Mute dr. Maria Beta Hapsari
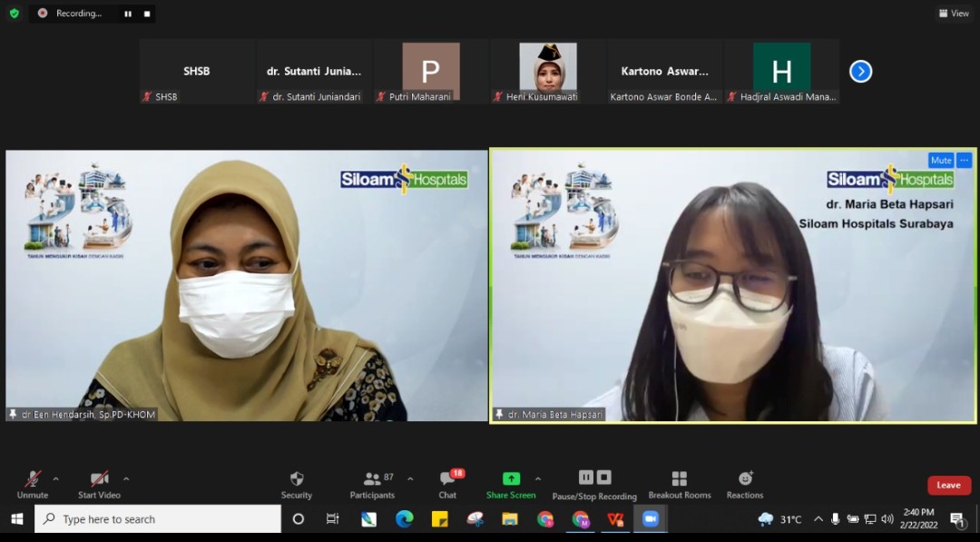 click(941, 161)
